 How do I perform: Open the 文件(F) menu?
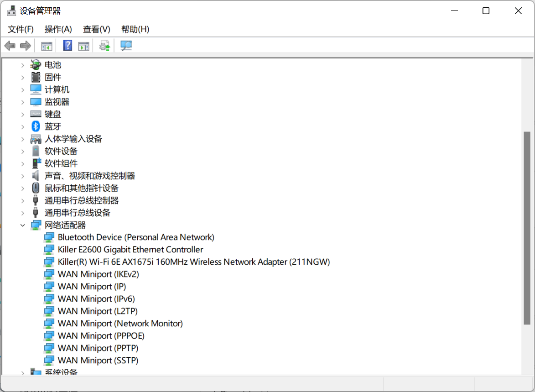[x=21, y=29]
